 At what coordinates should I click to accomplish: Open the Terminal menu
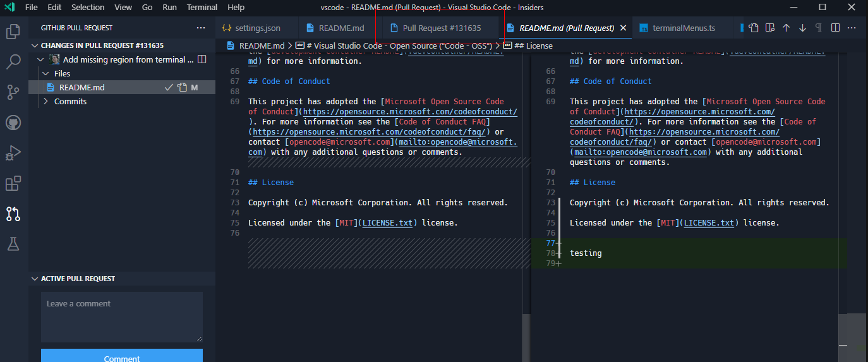[202, 8]
